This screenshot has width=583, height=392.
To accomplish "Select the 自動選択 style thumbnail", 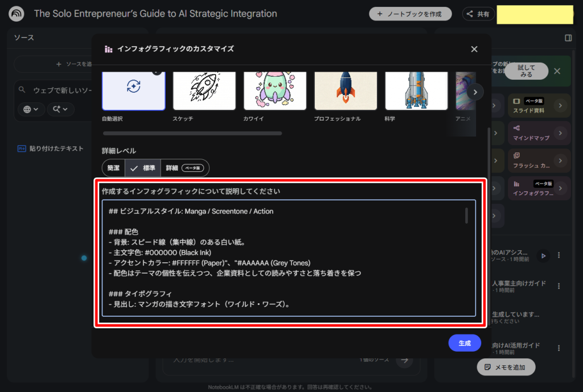I will (x=133, y=91).
